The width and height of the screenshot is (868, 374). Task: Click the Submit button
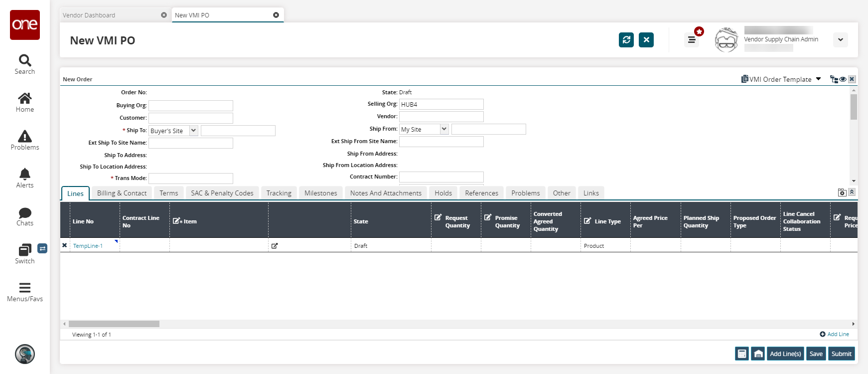tap(841, 354)
